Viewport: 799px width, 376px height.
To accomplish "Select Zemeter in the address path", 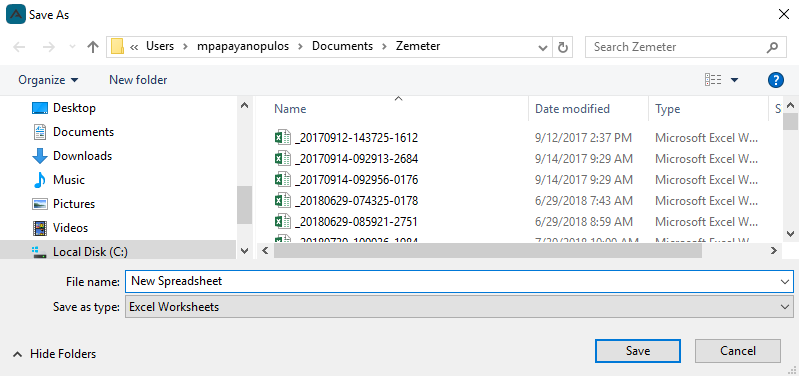I will (x=418, y=46).
